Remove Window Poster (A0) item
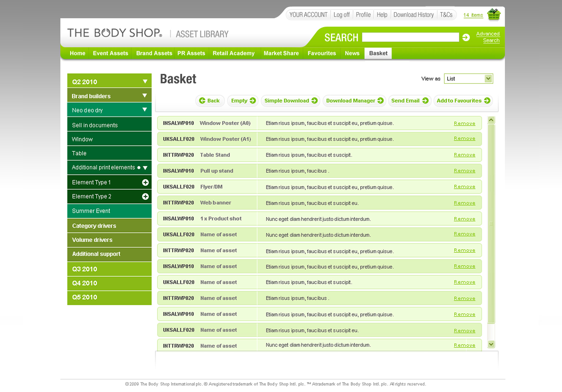 [465, 124]
